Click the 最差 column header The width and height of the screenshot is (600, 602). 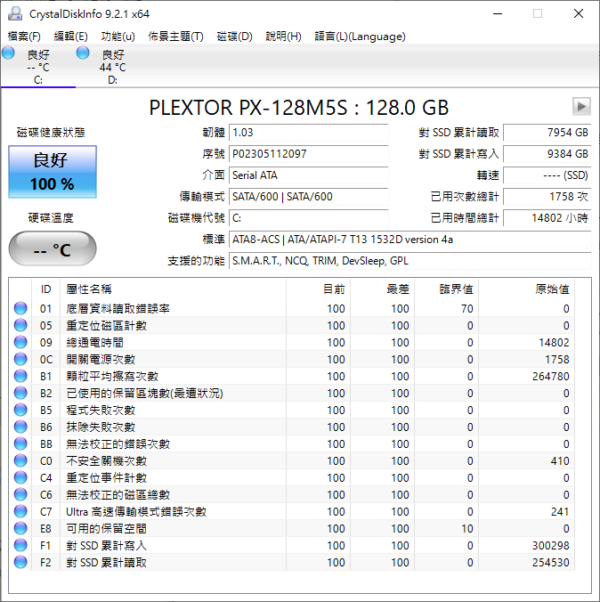[382, 289]
